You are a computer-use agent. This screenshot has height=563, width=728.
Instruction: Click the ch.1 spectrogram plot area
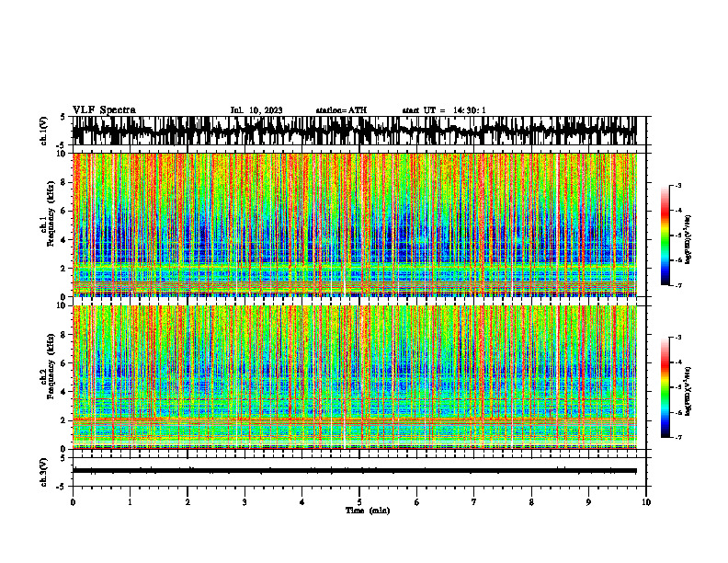click(x=354, y=224)
